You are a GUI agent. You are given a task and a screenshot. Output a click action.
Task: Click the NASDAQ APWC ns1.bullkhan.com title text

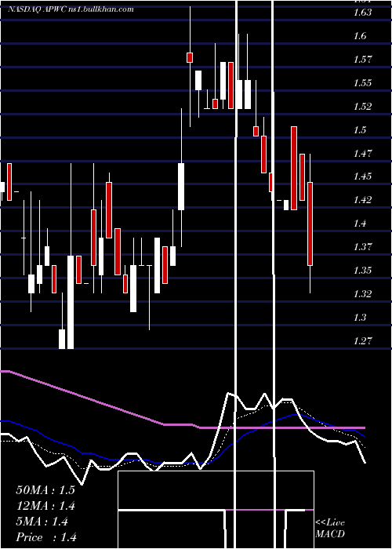click(71, 9)
